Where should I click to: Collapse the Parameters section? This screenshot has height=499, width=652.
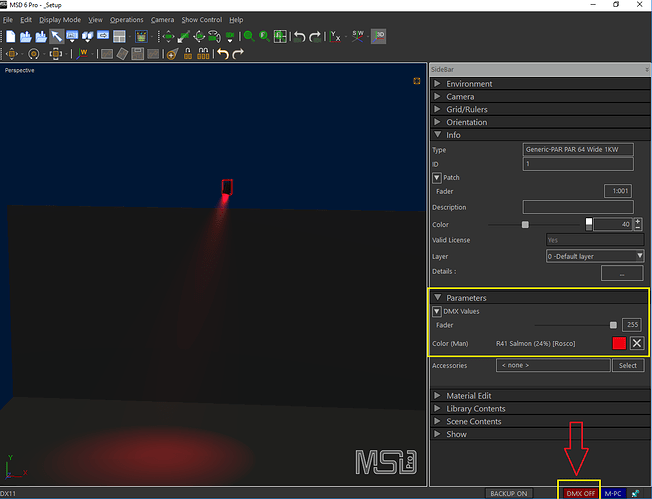[437, 298]
